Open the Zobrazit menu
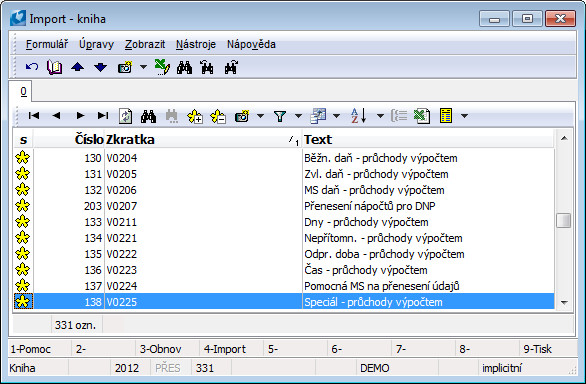Image resolution: width=586 pixels, height=384 pixels. click(145, 44)
